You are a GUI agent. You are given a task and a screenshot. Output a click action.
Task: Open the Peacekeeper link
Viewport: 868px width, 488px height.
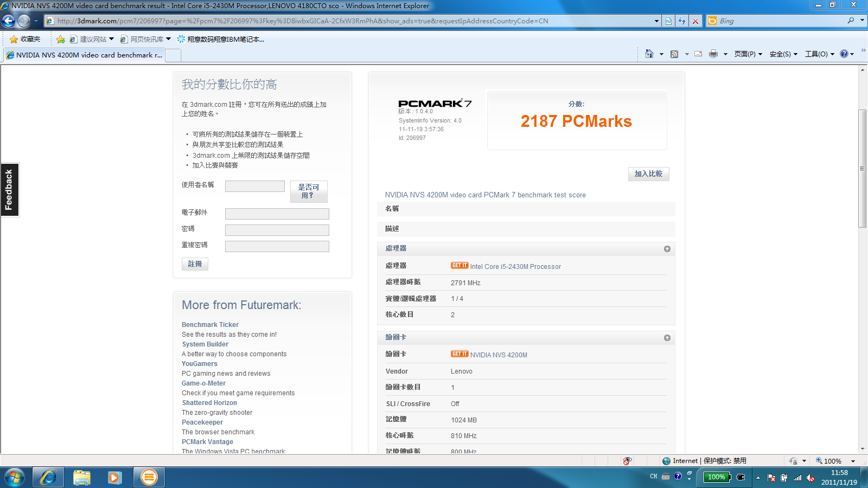202,422
